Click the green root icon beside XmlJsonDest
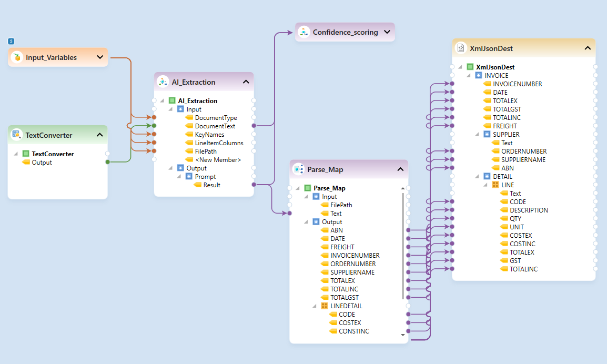The height and width of the screenshot is (364, 607). 470,67
